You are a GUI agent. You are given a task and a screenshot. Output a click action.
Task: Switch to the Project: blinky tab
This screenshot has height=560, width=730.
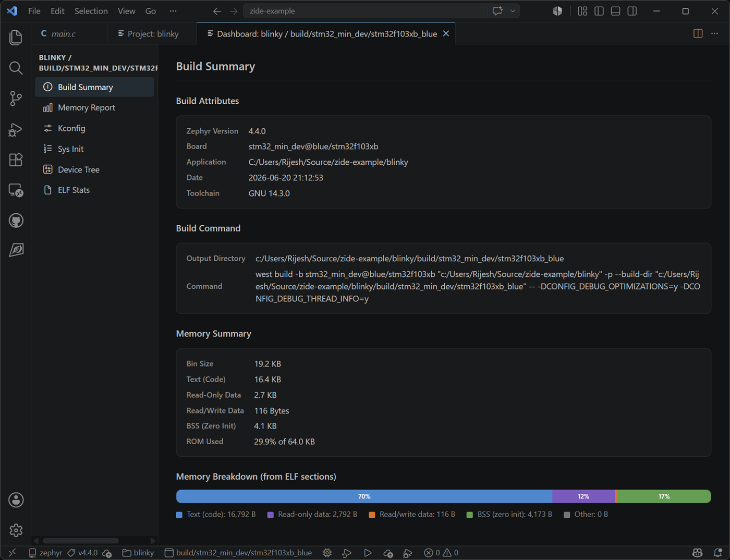click(152, 33)
